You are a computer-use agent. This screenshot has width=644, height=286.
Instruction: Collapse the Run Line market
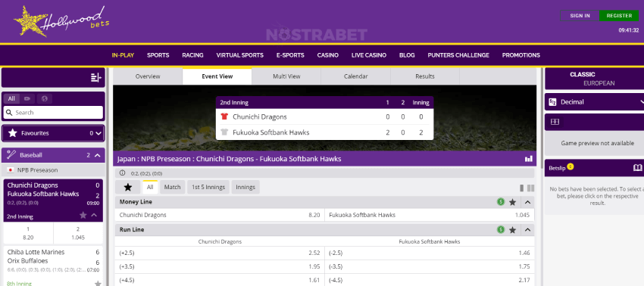528,230
